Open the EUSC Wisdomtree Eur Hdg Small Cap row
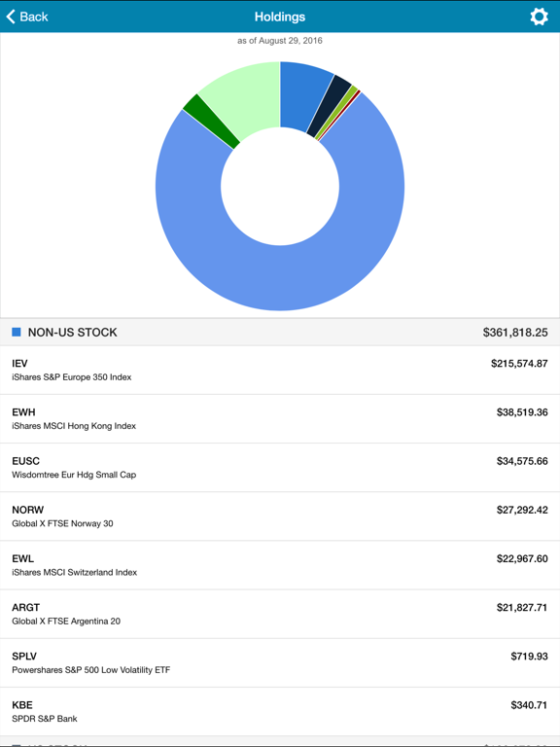This screenshot has width=560, height=747. click(280, 468)
